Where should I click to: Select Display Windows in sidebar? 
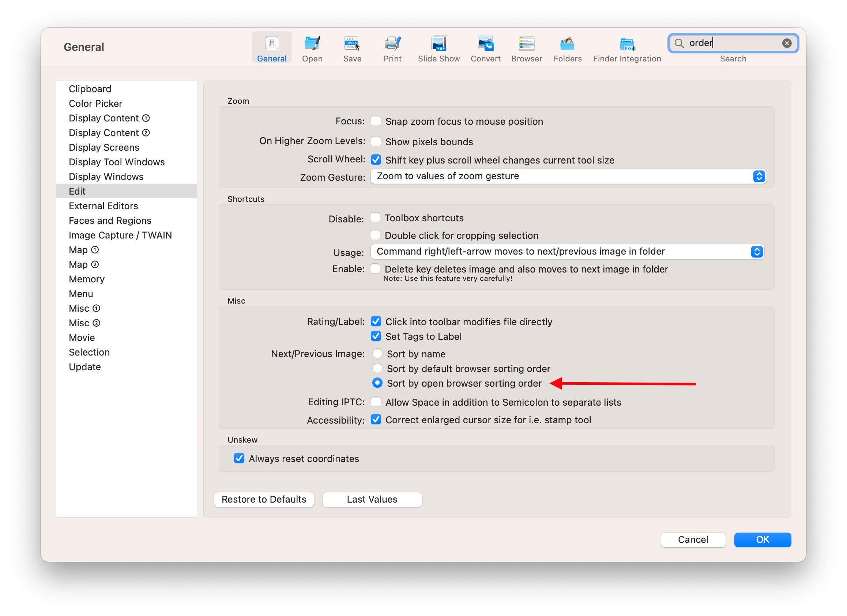pyautogui.click(x=126, y=176)
